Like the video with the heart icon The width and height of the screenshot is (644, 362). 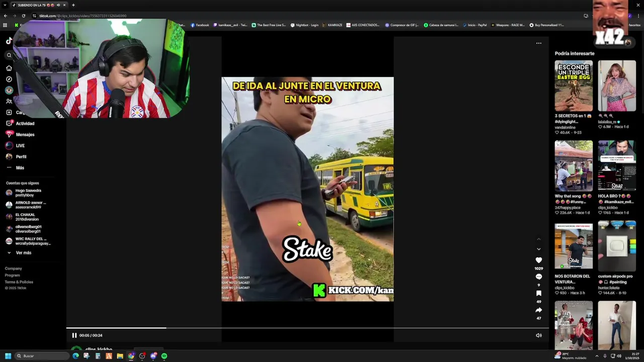pyautogui.click(x=539, y=260)
